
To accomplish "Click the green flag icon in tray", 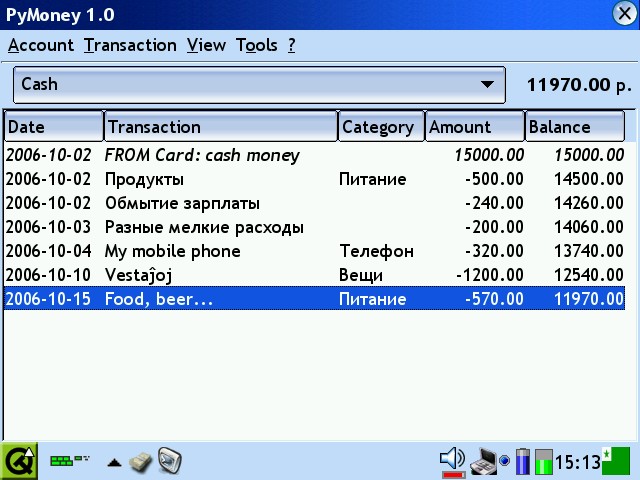I will pyautogui.click(x=616, y=460).
